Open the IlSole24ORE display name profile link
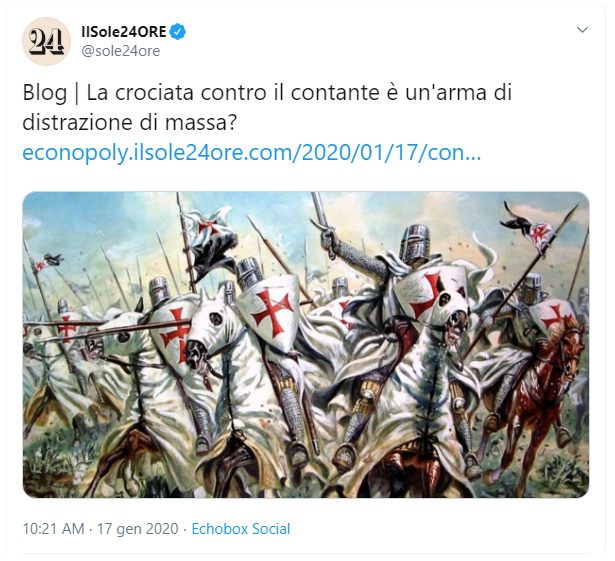615x561 pixels. (x=124, y=31)
